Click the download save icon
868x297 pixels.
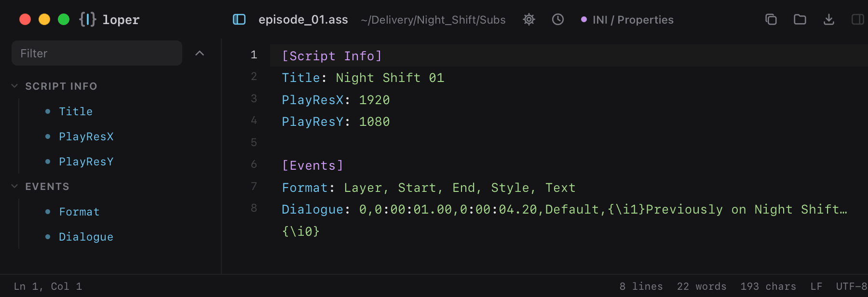tap(829, 19)
